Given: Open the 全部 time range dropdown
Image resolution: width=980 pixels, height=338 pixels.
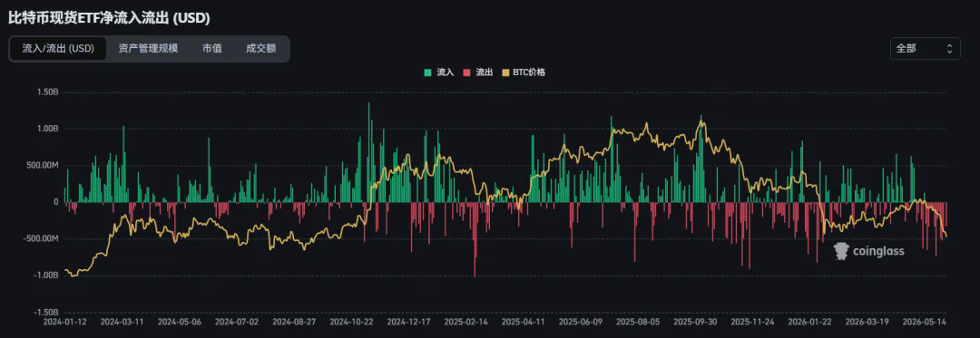Looking at the screenshot, I should [x=925, y=49].
